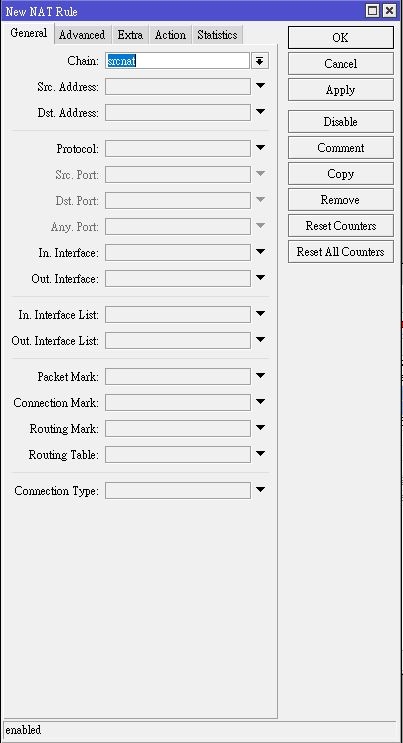This screenshot has width=403, height=743.
Task: Expand the Connection Type arrow
Action: 260,490
